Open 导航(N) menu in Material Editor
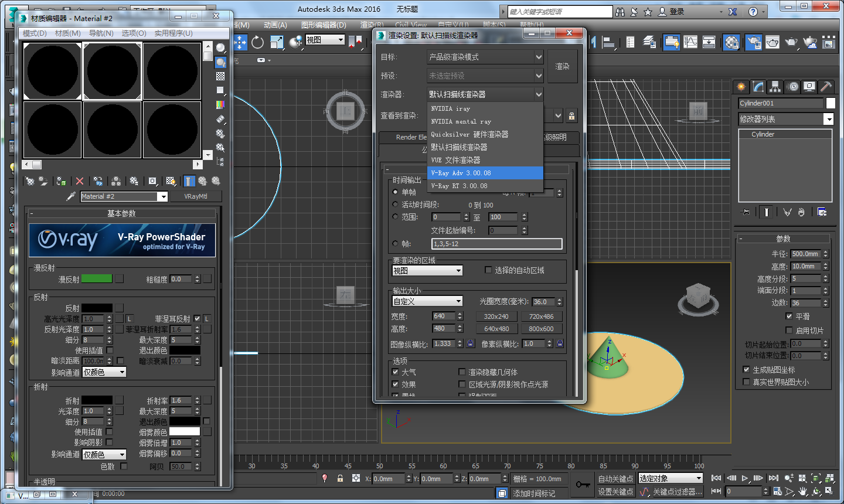Image resolution: width=844 pixels, height=504 pixels. (101, 33)
